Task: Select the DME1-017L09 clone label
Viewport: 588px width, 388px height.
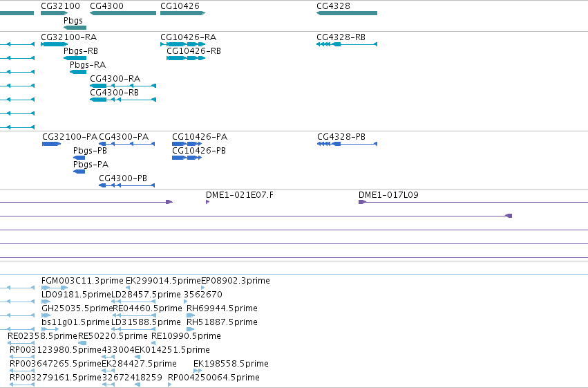Action: pyautogui.click(x=388, y=195)
